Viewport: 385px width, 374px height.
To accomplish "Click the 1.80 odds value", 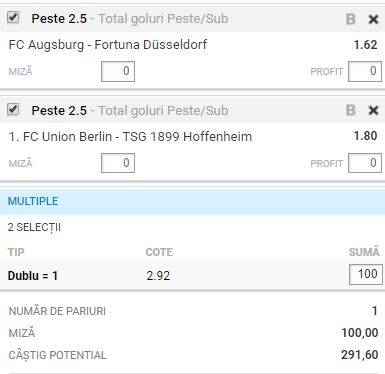I will pos(365,136).
